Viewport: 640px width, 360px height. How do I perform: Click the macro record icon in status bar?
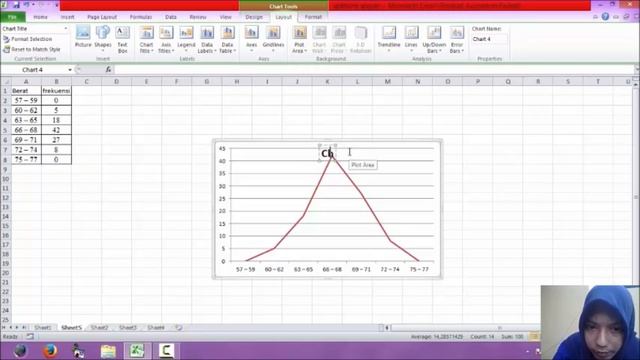pos(30,336)
